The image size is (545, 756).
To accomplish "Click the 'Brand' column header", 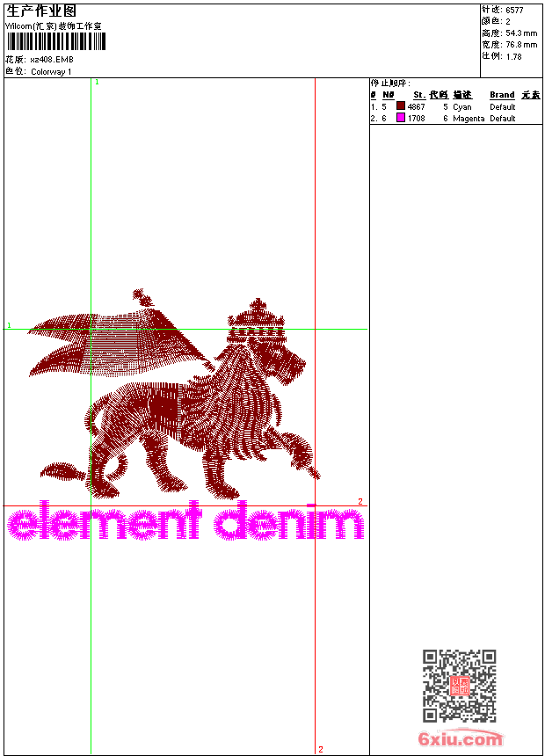I will pos(502,95).
